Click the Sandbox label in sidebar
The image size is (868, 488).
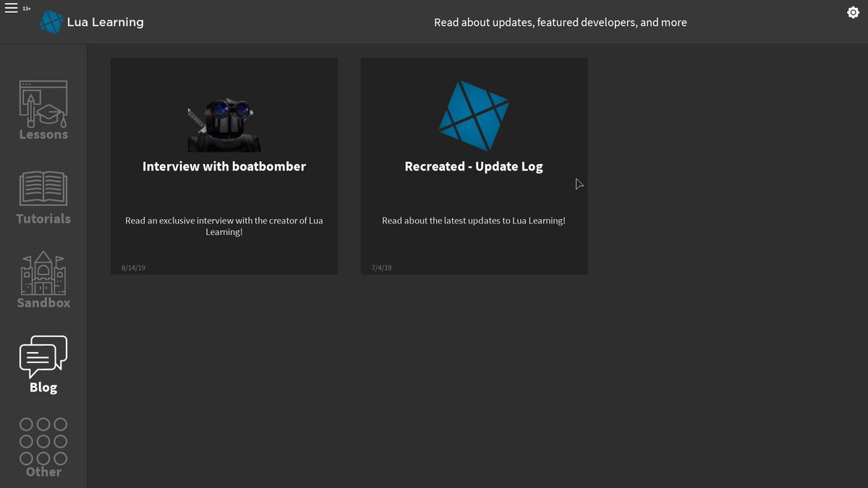click(x=43, y=303)
